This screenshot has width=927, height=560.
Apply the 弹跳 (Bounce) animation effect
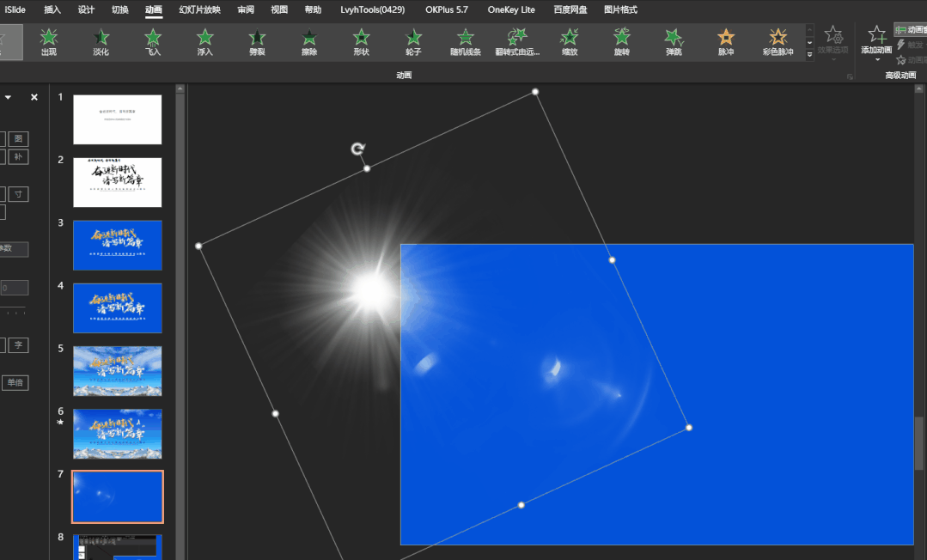point(674,42)
